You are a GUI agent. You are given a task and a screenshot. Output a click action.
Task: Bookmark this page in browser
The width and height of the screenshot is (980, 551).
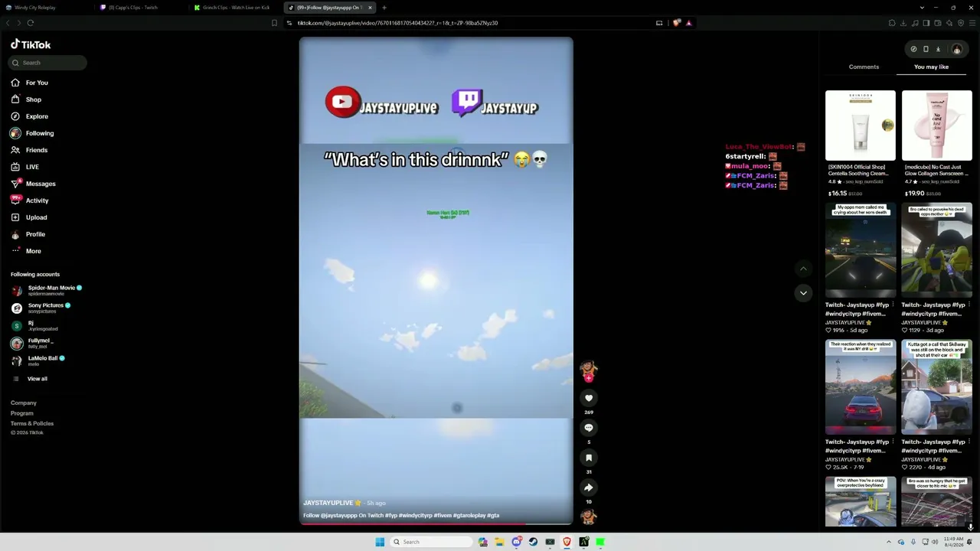[274, 23]
